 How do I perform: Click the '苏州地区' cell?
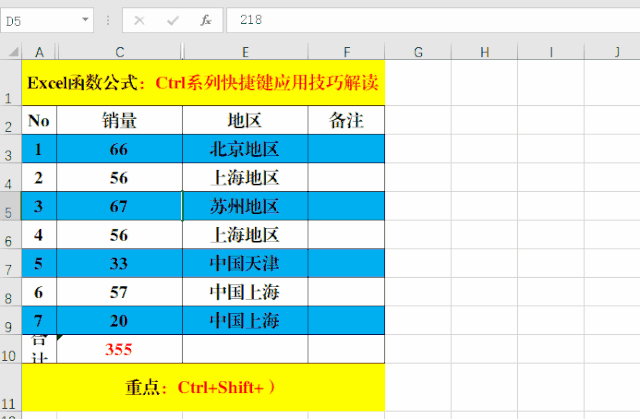245,206
